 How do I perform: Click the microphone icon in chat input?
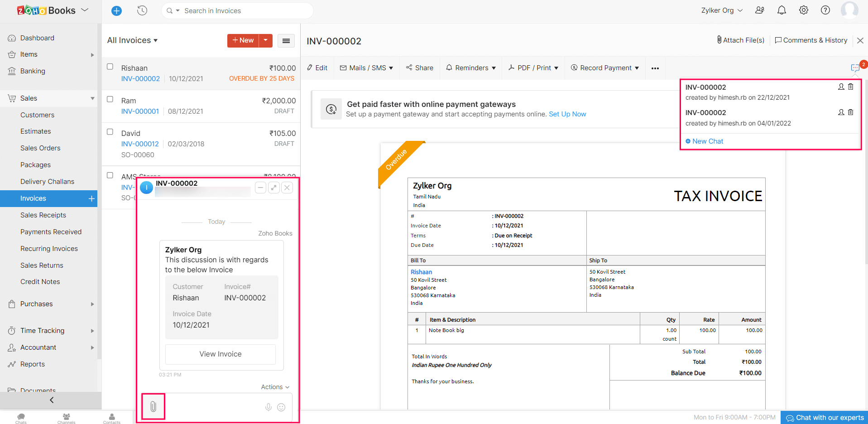269,407
